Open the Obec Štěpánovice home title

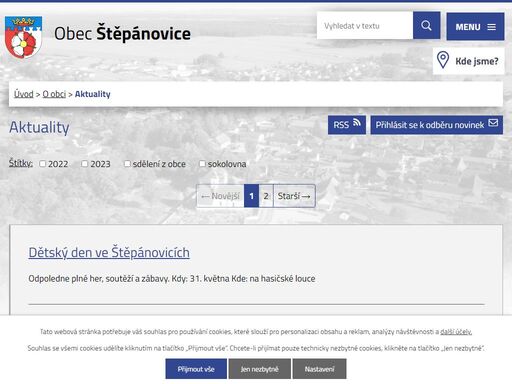(x=122, y=34)
